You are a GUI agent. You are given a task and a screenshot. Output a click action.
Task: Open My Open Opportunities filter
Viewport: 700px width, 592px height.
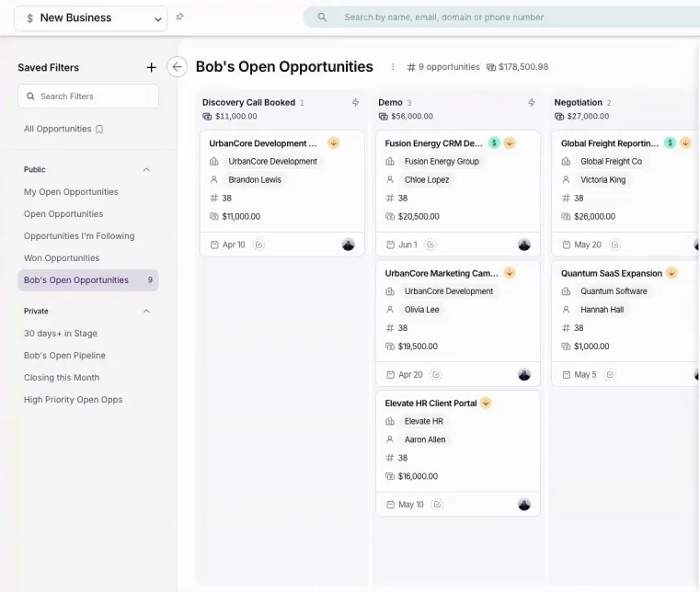click(x=71, y=192)
